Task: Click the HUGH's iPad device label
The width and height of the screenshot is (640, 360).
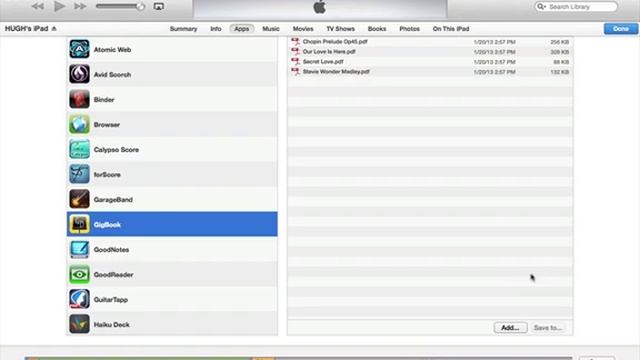Action: point(27,29)
